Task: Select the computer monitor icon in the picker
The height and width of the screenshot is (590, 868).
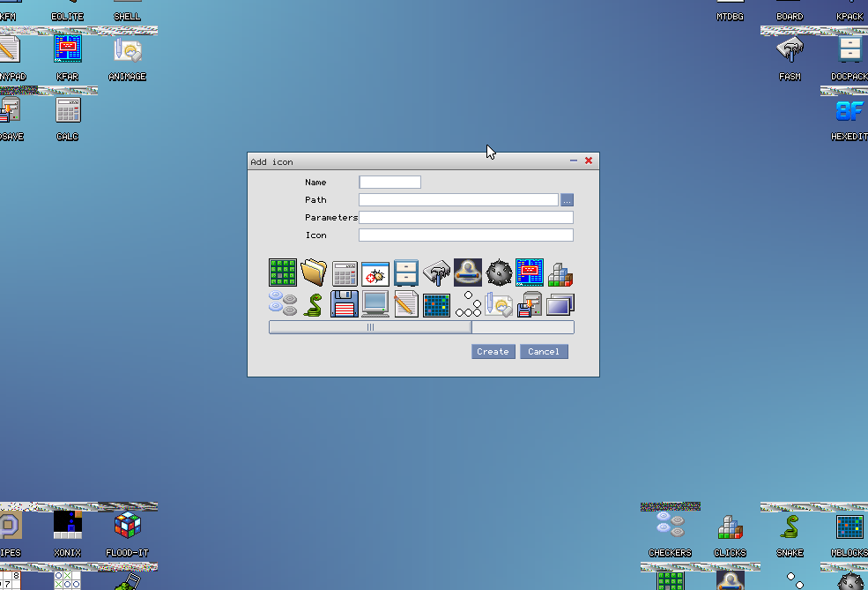Action: pyautogui.click(x=375, y=304)
